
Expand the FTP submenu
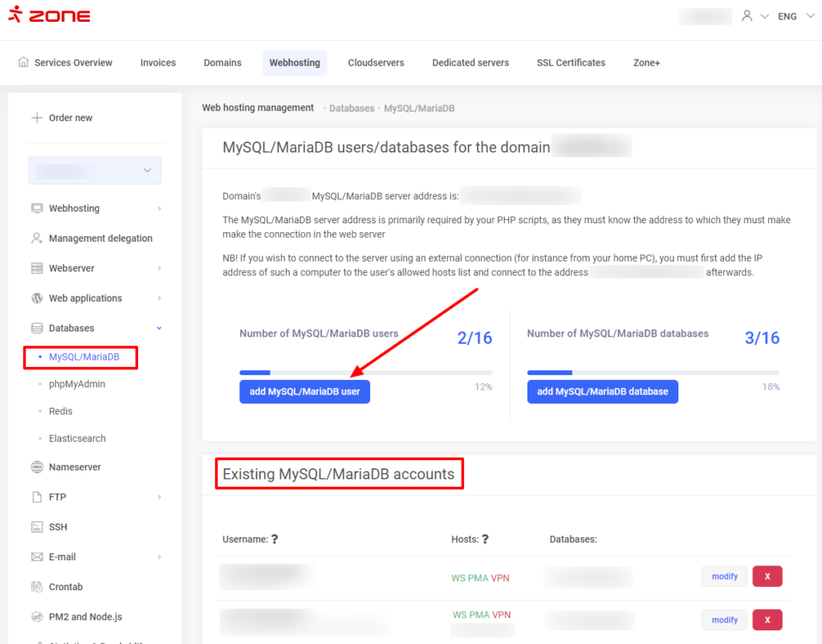point(159,497)
